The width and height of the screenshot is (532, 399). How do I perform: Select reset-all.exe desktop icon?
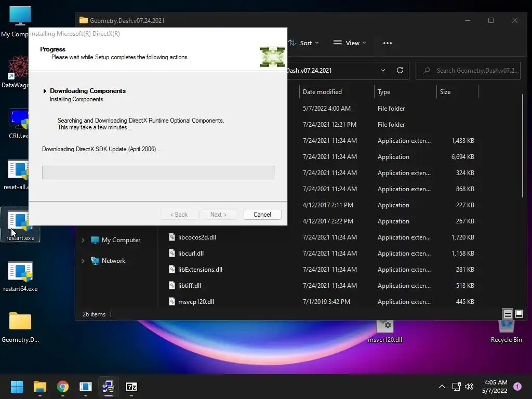pyautogui.click(x=16, y=175)
